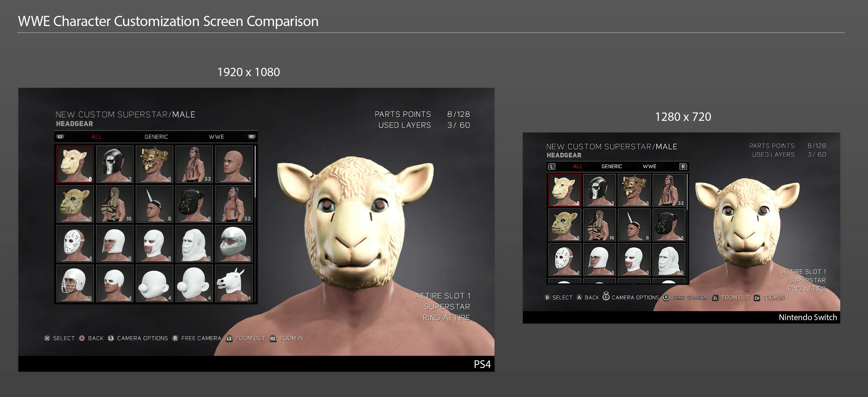Click the 1280 x 720 resolution label

click(x=683, y=117)
